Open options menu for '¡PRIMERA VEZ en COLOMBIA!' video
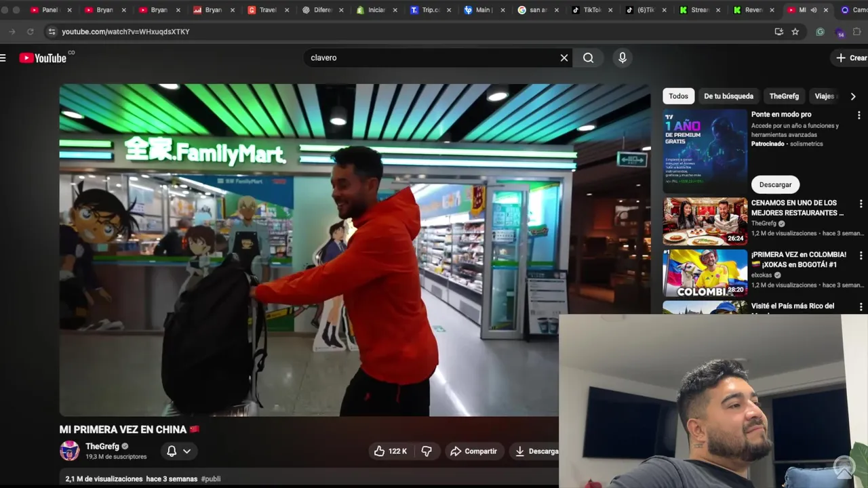This screenshot has height=488, width=868. (861, 256)
